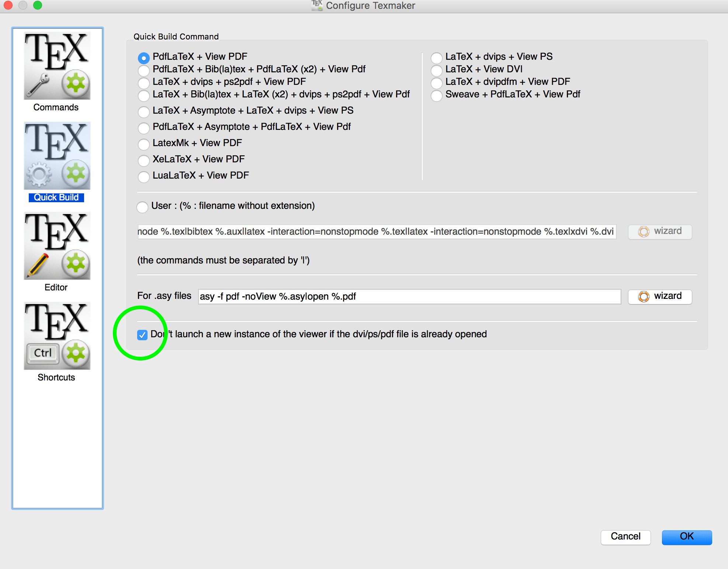Click the .asy files command input field
The width and height of the screenshot is (728, 569).
coord(406,296)
